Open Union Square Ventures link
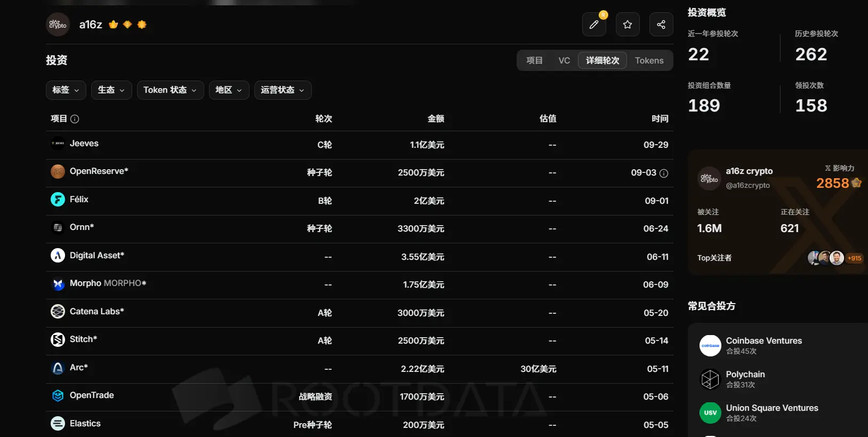This screenshot has width=868, height=437. tap(772, 408)
